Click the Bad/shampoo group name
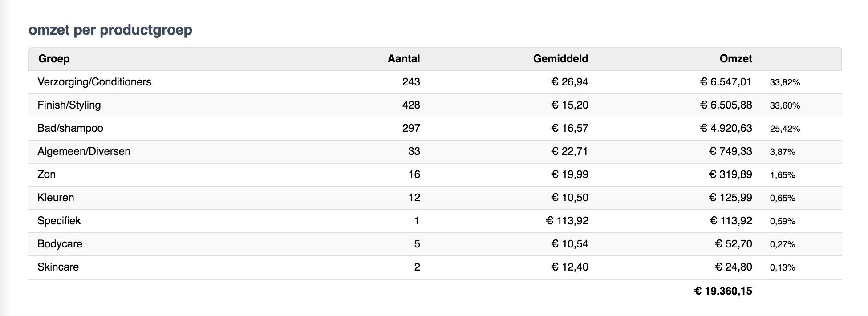 (70, 128)
